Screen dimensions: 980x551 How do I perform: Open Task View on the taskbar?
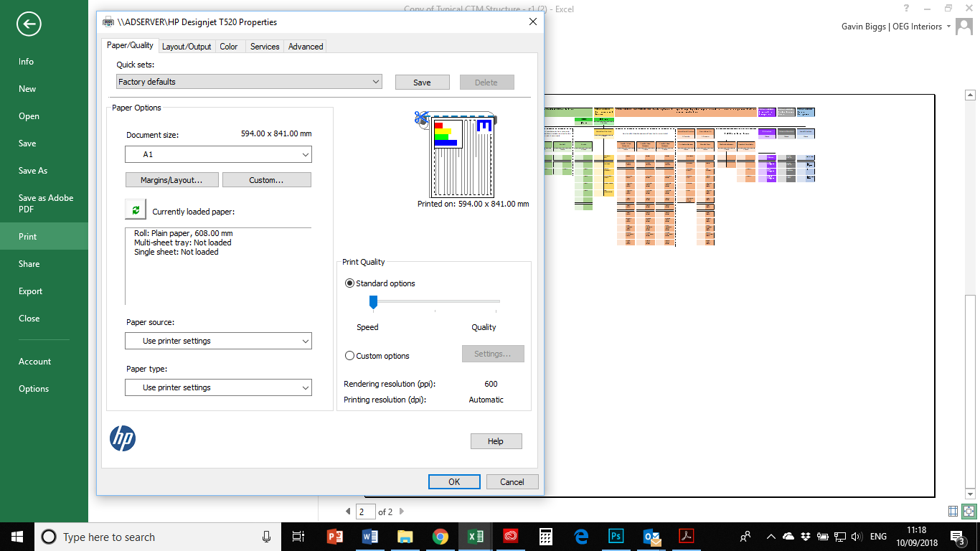(299, 537)
